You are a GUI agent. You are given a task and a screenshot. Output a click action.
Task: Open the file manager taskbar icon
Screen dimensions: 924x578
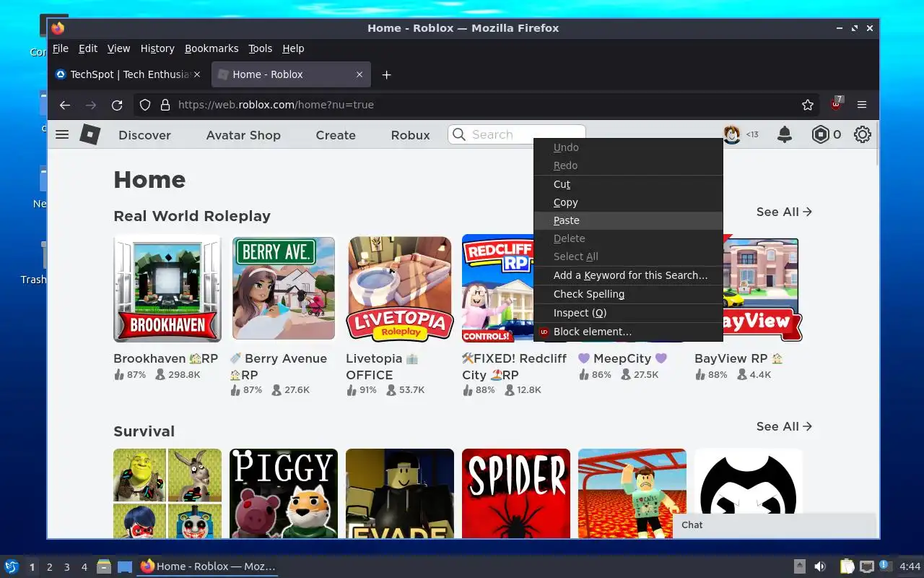(104, 566)
